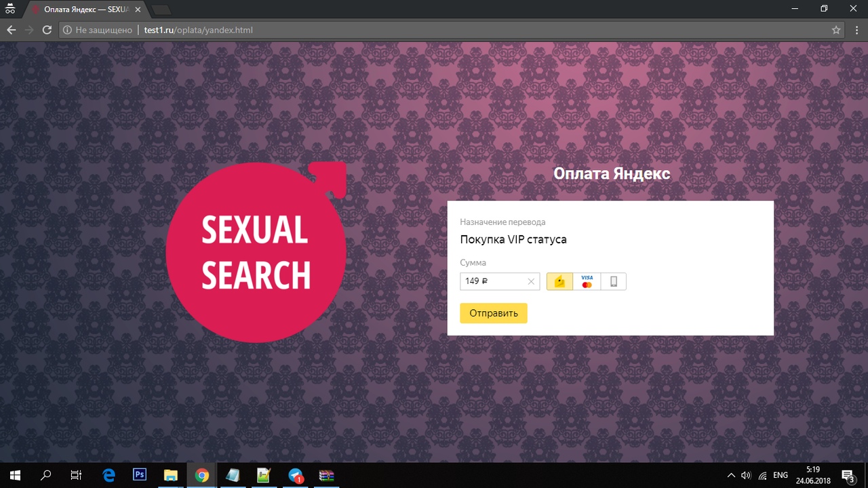The image size is (868, 488).
Task: Expand hidden system tray icons
Action: (730, 475)
